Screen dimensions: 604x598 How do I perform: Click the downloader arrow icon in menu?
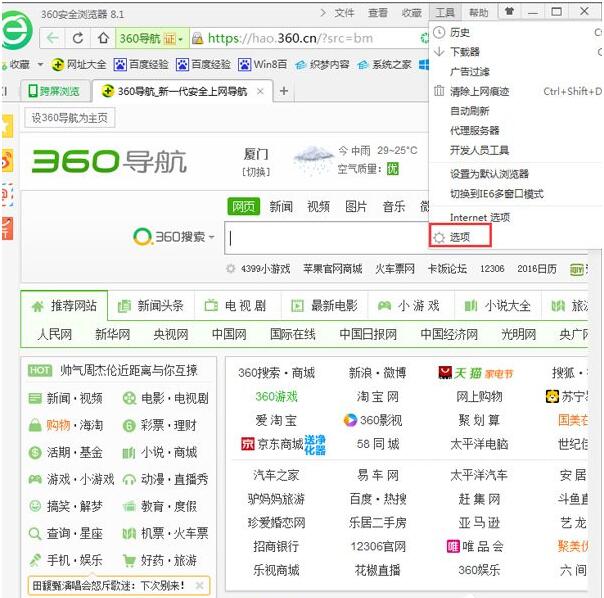[439, 52]
